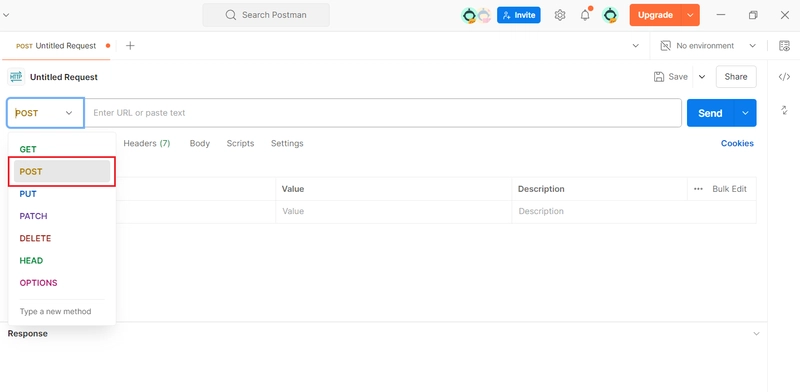
Task: Expand the Save options chevron
Action: pos(702,77)
